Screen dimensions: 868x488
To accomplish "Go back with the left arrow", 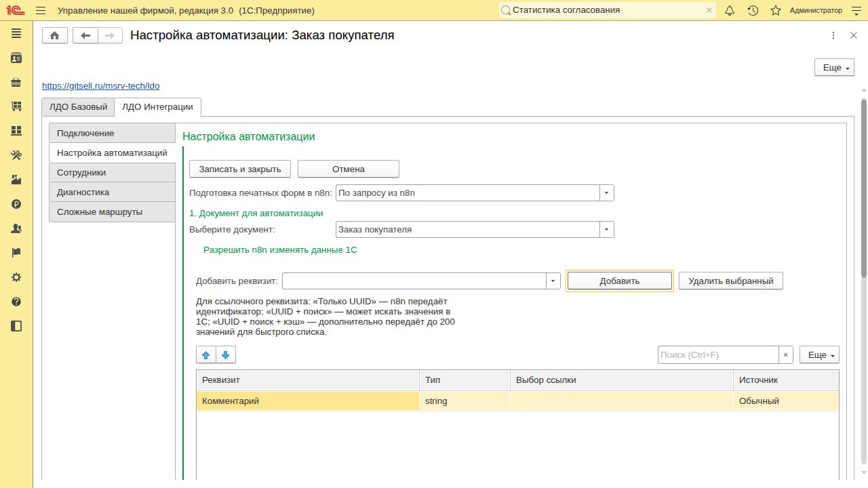I will tap(85, 36).
